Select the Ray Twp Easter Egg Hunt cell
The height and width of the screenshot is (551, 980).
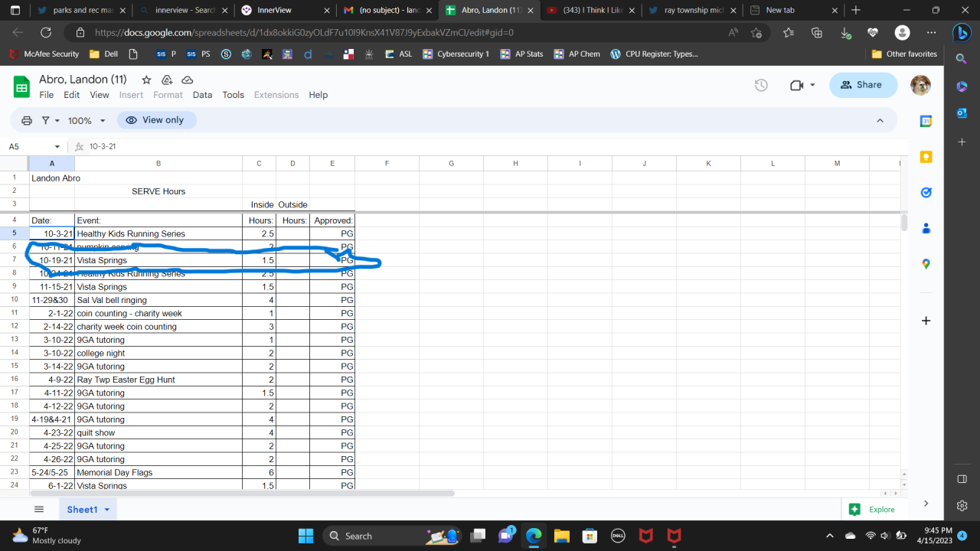click(x=158, y=380)
